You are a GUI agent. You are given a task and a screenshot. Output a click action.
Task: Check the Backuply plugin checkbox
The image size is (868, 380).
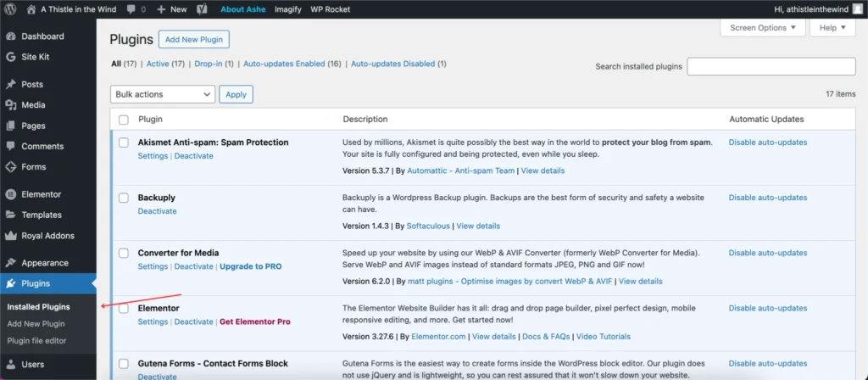point(124,198)
